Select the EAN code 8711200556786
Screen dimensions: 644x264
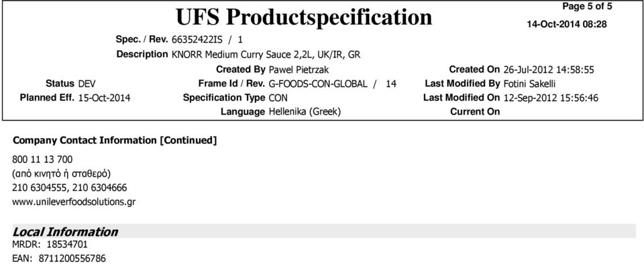coord(72,259)
